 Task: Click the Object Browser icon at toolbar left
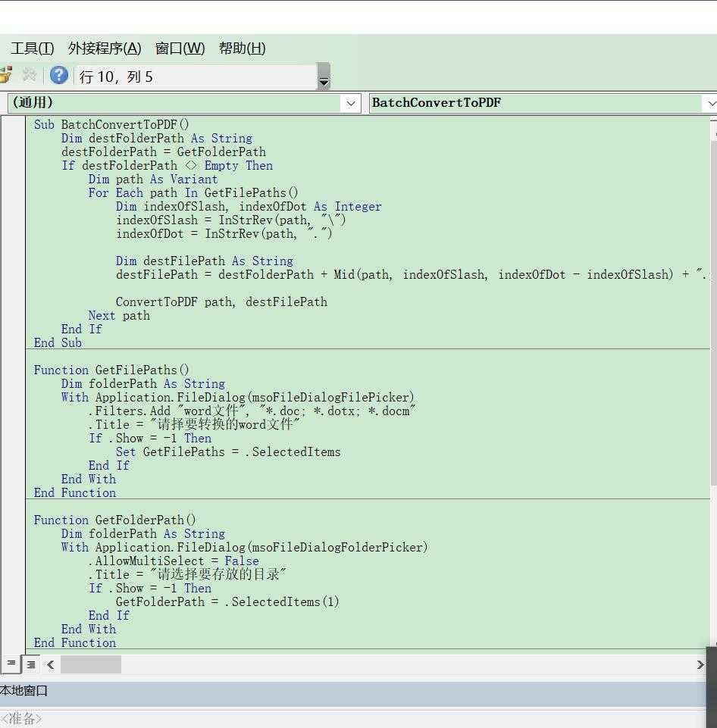5,75
